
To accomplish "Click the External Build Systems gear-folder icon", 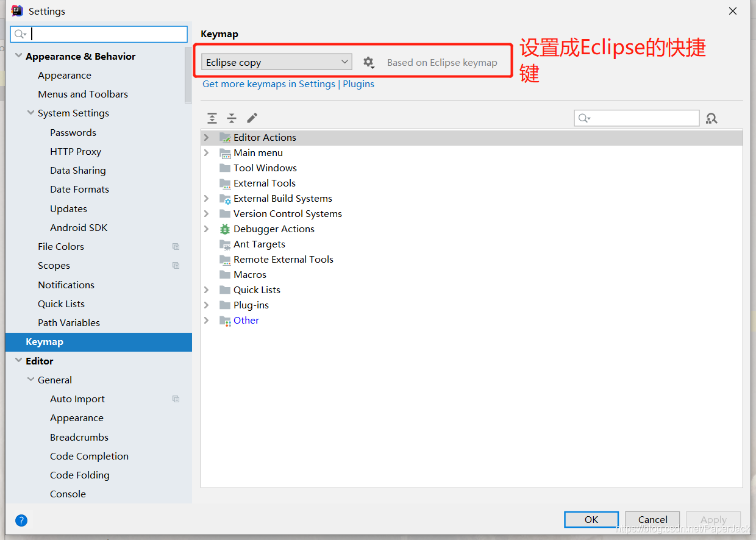I will [225, 199].
